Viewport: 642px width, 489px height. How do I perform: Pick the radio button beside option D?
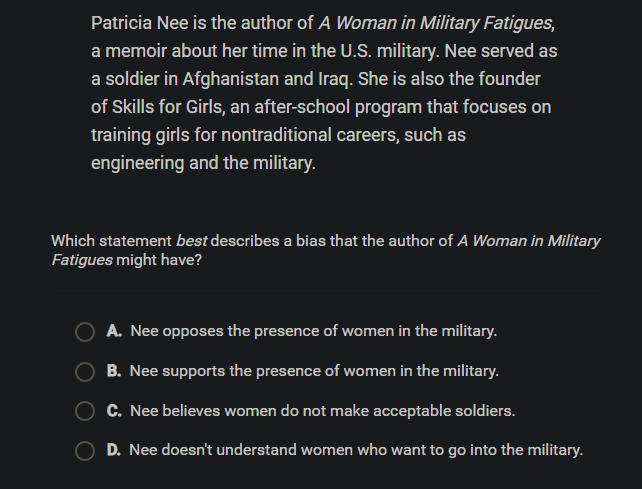[85, 451]
